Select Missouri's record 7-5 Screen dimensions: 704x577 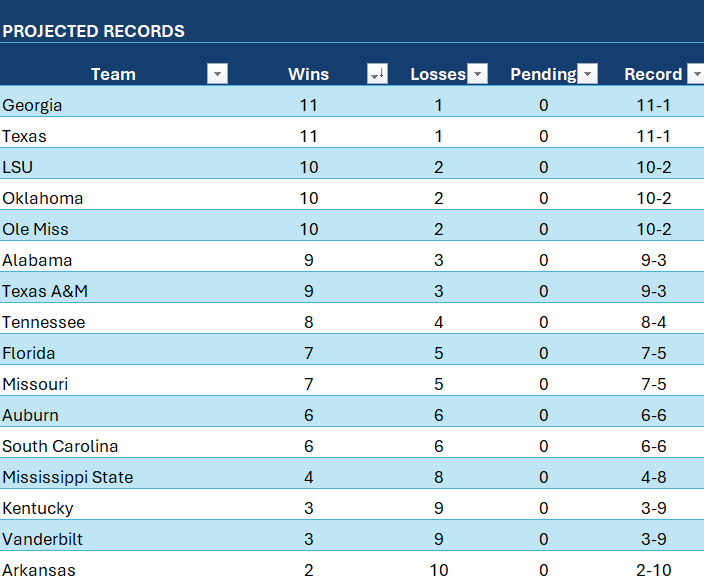653,384
